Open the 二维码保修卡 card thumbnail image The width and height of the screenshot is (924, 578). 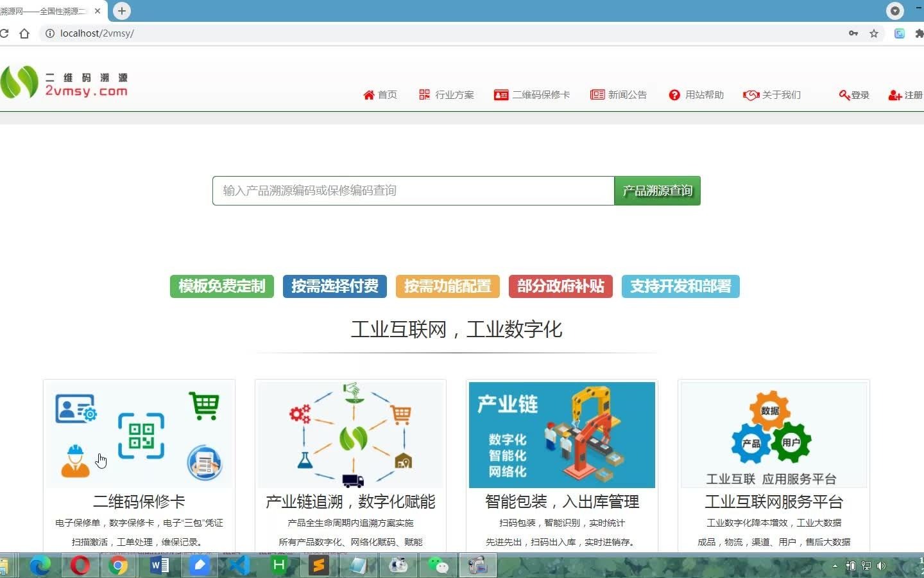click(139, 434)
